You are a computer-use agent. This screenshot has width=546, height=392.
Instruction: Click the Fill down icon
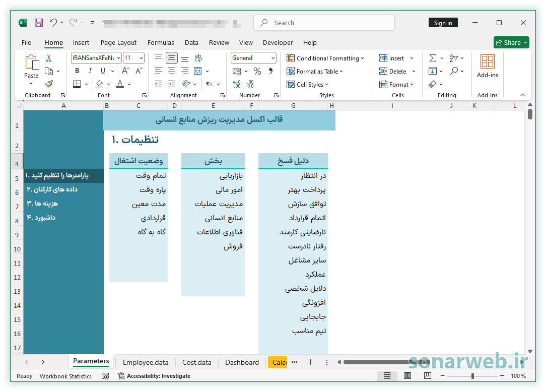coord(433,71)
